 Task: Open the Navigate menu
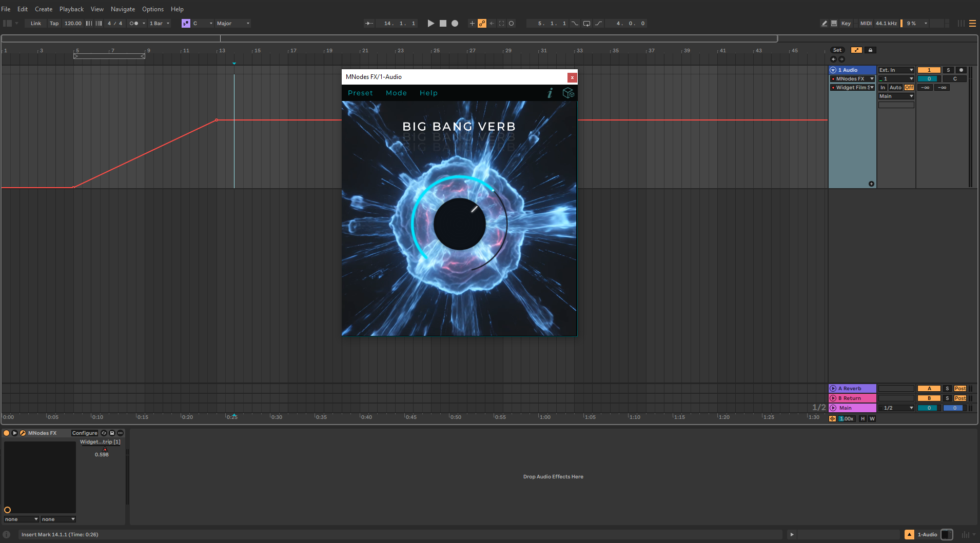point(123,9)
